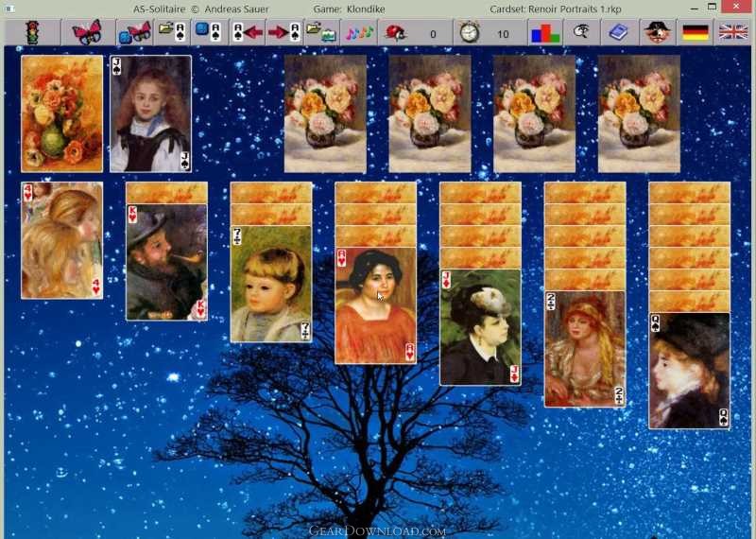Screen dimensions: 756x539
Task: Select the Ace of hearts card
Action: 375,305
